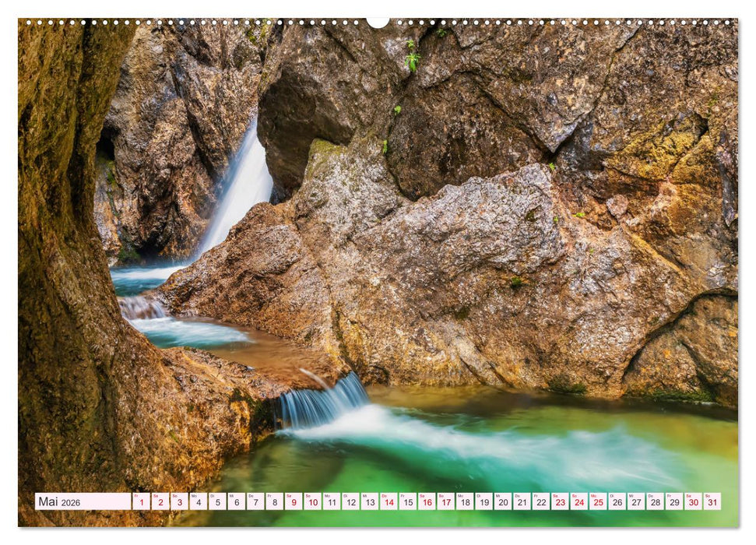Click day 31 at the strip's end

(712, 502)
